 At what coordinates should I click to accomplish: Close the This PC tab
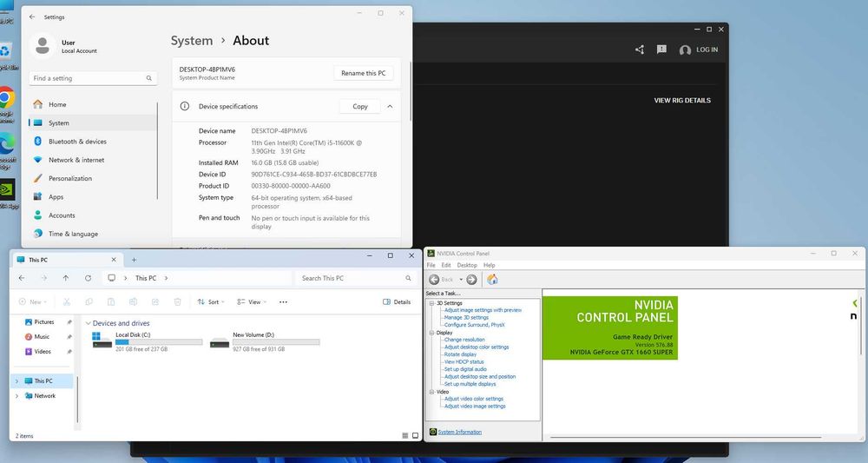click(114, 259)
